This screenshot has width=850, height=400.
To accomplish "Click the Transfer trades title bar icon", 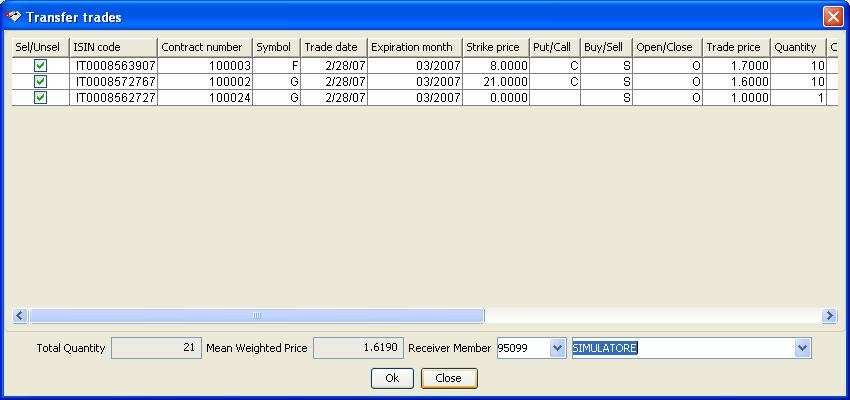I will pos(12,16).
